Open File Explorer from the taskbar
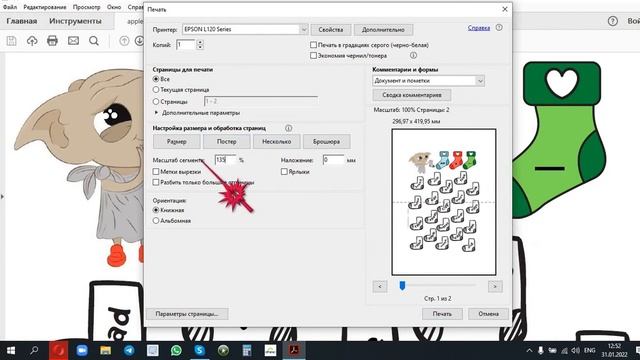Image resolution: width=640 pixels, height=360 pixels. pyautogui.click(x=106, y=351)
